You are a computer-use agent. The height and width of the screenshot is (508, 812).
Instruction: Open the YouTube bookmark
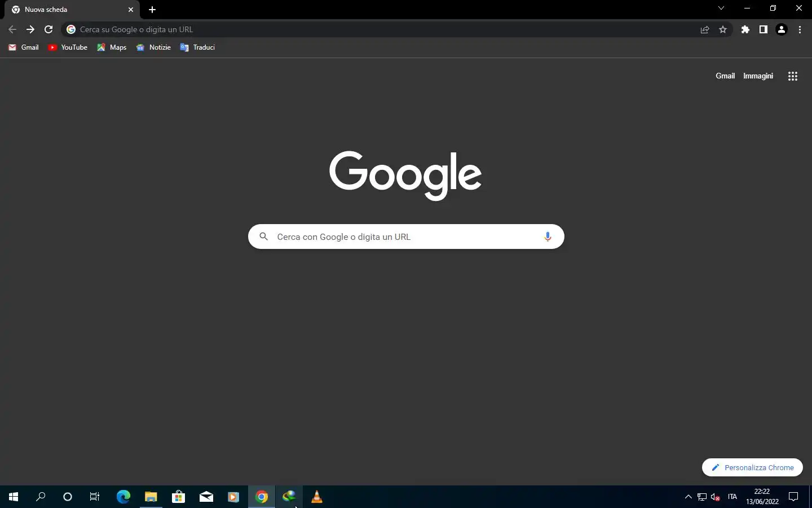point(68,47)
